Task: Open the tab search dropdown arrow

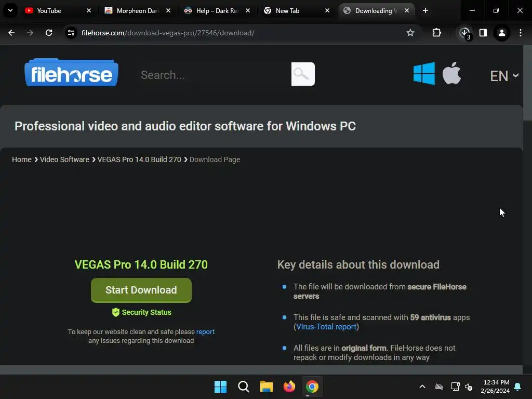Action: pos(10,10)
